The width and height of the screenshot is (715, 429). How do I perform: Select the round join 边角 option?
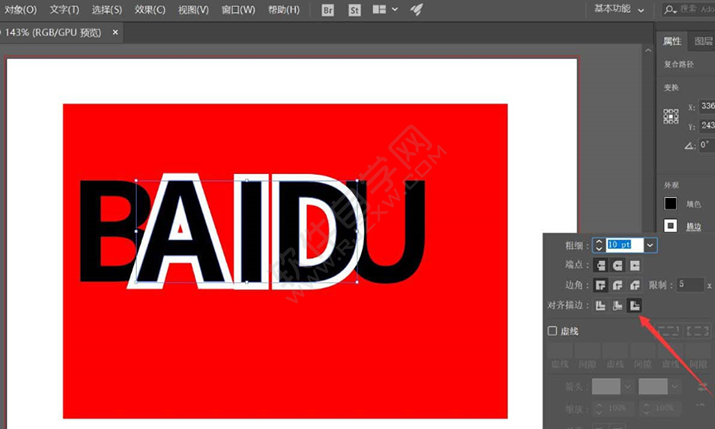pyautogui.click(x=617, y=285)
